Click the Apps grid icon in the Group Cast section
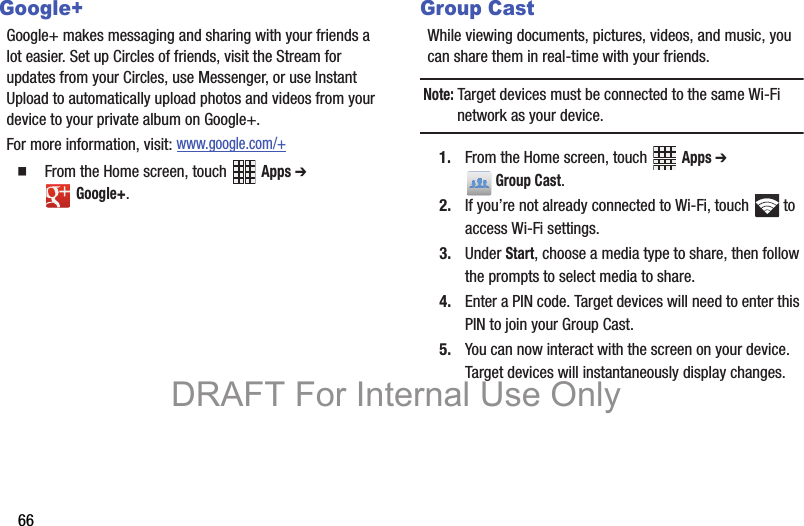Screen dimensions: 804x526 pos(664,157)
